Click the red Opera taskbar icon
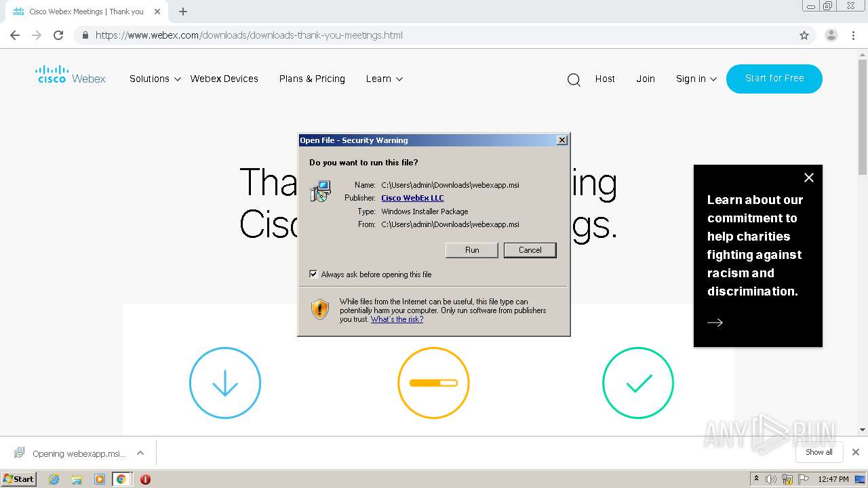The image size is (868, 488). pos(145,479)
